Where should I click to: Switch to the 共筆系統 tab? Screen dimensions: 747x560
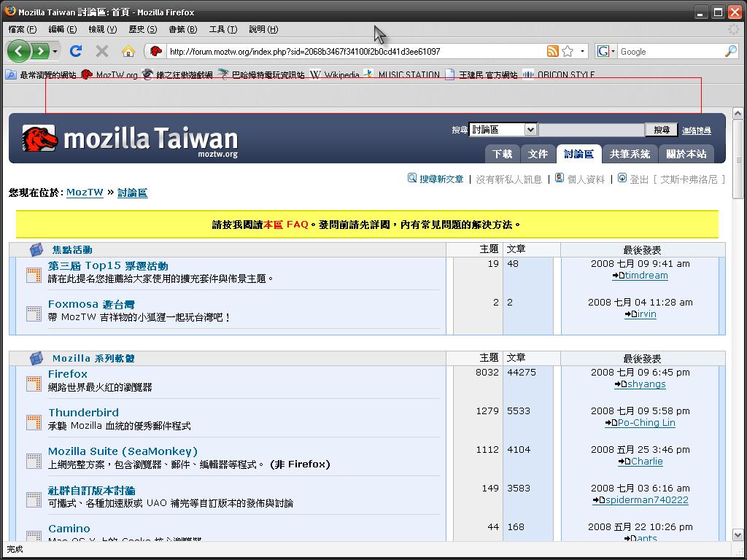(629, 154)
